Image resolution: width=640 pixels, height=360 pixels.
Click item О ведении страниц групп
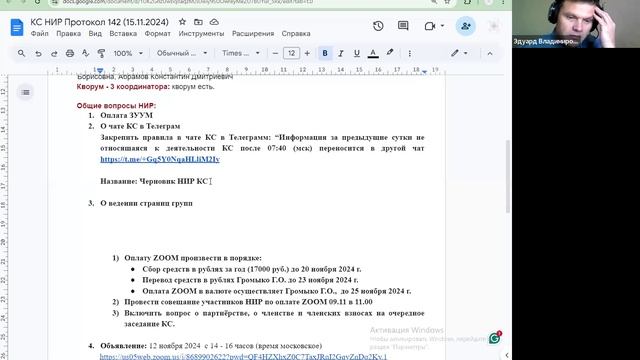click(x=147, y=203)
